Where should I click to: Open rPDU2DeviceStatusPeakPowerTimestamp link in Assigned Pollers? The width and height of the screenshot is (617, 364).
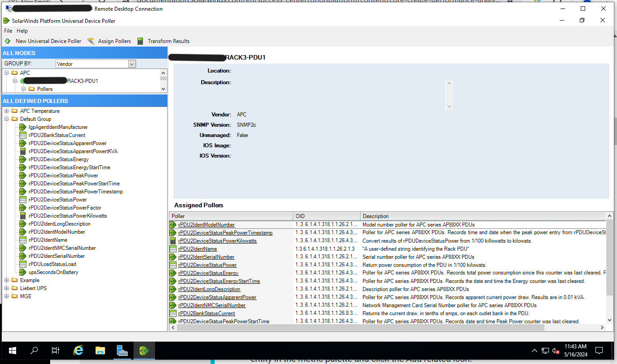click(x=225, y=233)
